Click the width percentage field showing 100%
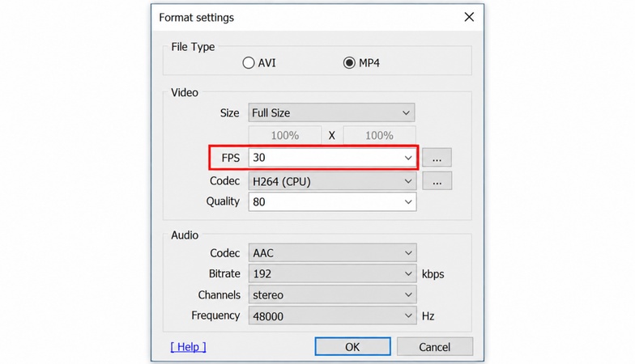This screenshot has width=635, height=364. tap(285, 136)
